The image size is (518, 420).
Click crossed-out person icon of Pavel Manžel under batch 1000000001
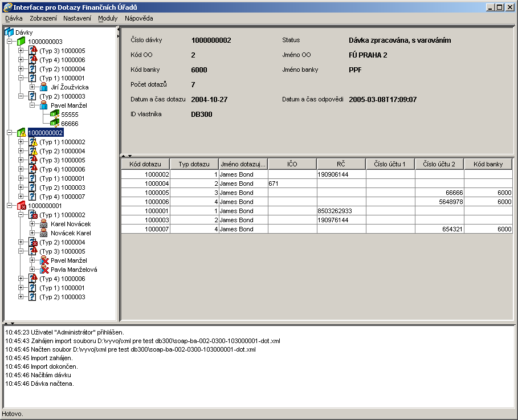coord(44,260)
